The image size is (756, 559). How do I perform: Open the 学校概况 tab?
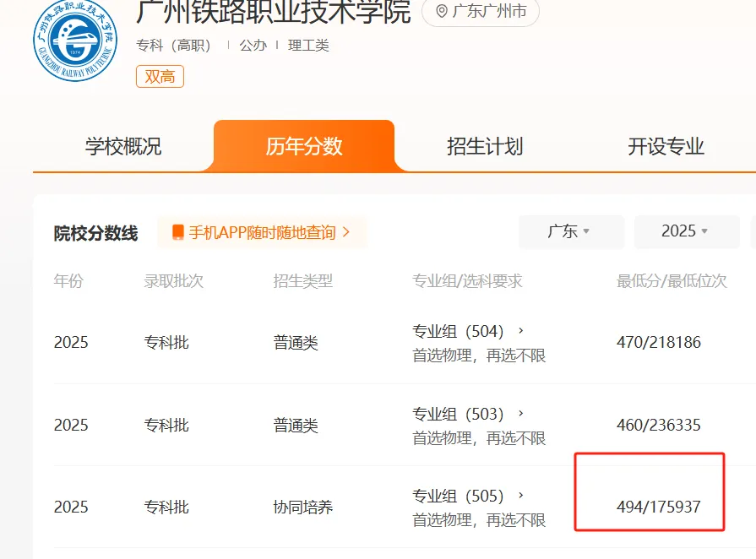point(123,146)
